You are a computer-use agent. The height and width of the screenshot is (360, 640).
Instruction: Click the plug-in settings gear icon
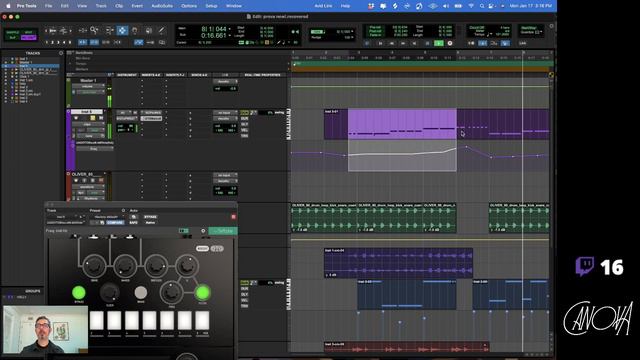tap(203, 231)
